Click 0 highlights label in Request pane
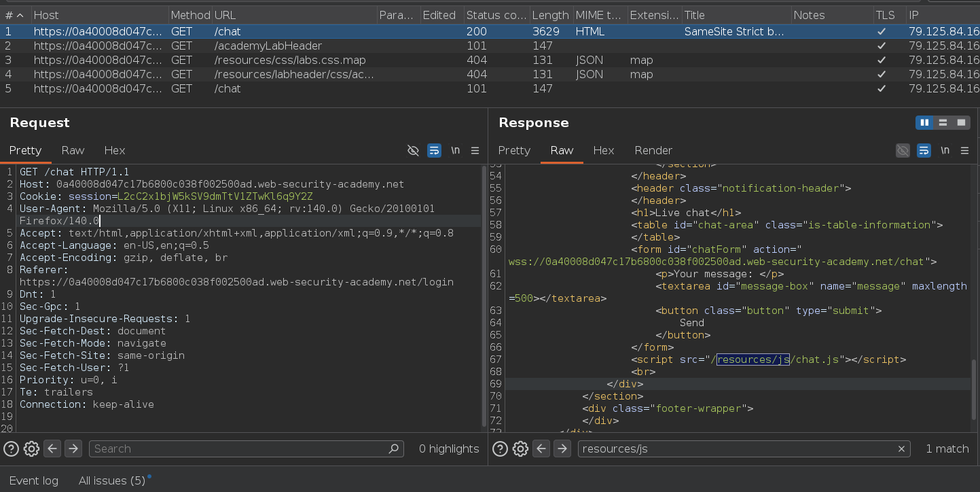Screen dimensions: 980x492 click(x=449, y=449)
